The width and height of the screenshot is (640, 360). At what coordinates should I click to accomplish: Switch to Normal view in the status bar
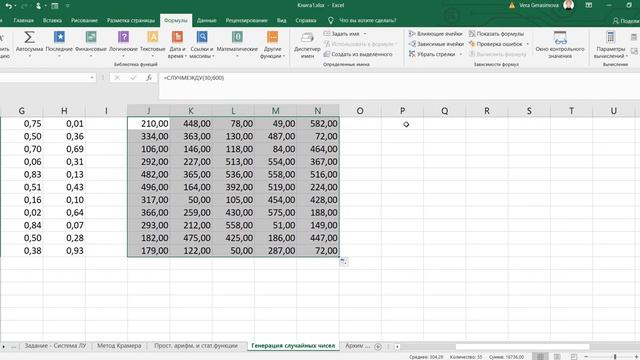tap(540, 357)
